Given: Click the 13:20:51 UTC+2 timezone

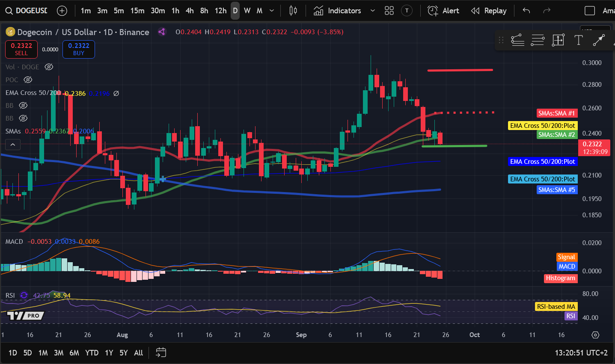Looking at the screenshot, I should click(581, 353).
